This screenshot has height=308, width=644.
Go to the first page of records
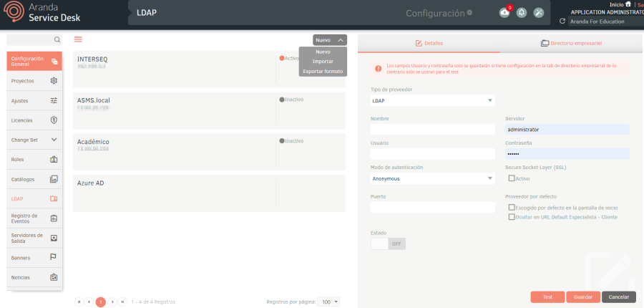[79, 302]
